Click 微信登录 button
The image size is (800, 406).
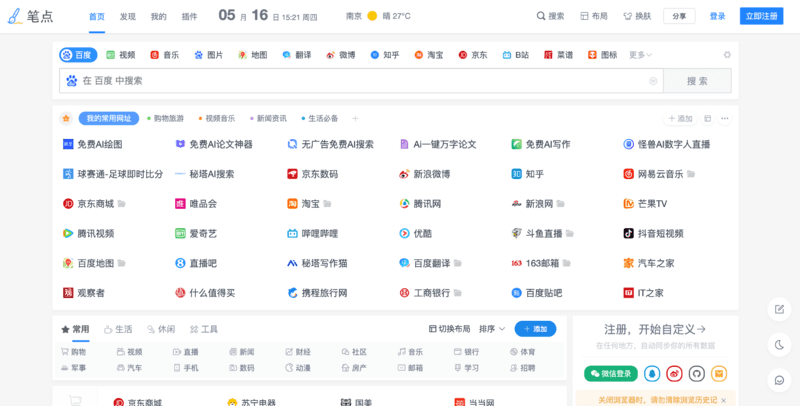point(611,374)
